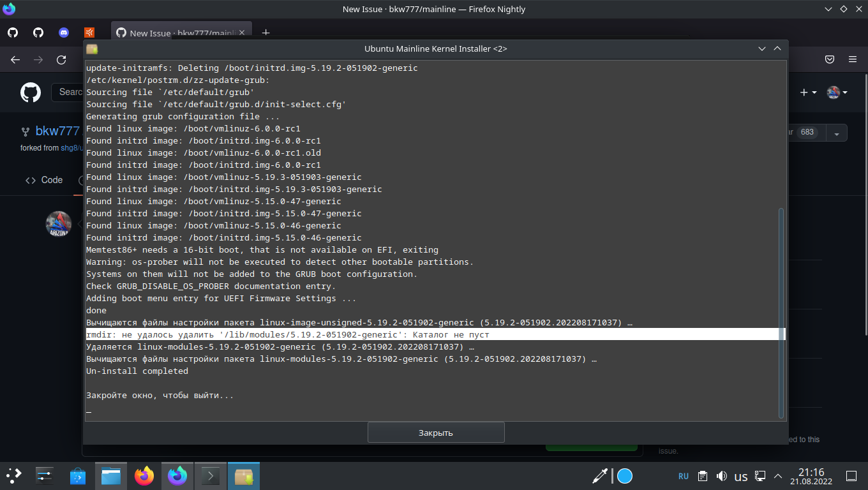868x490 pixels.
Task: Click the blue color swatch near the pen tool
Action: coord(624,476)
